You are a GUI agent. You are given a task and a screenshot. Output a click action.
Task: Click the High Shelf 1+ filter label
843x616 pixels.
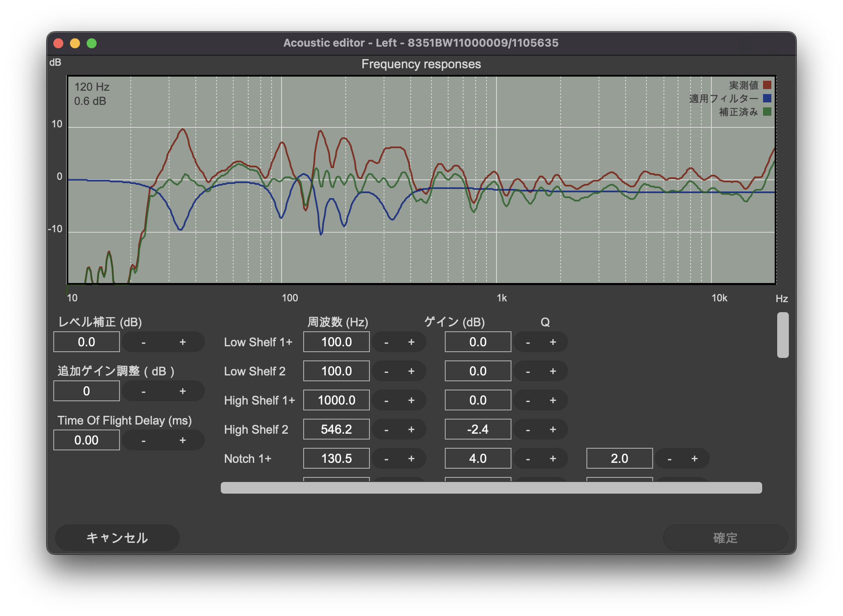pyautogui.click(x=259, y=400)
